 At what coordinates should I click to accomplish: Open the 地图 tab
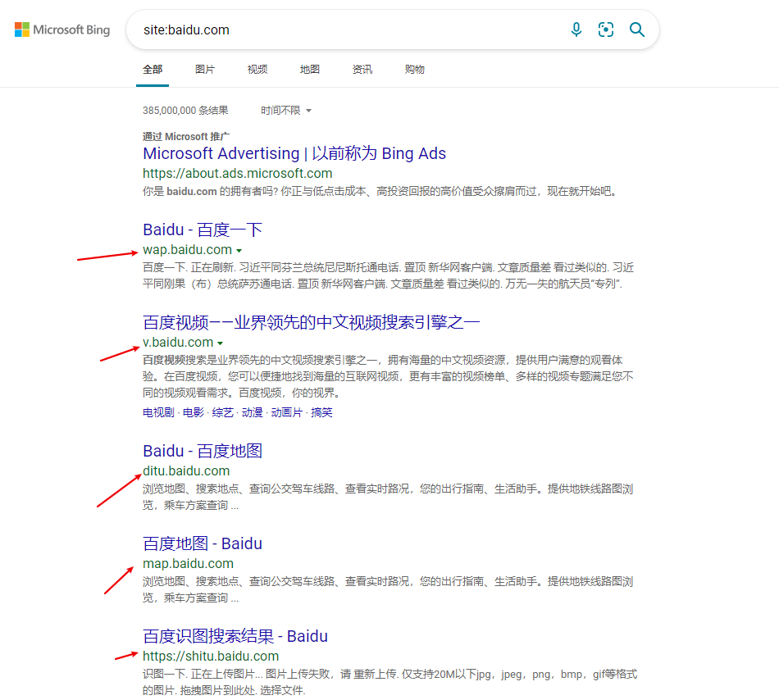(310, 70)
